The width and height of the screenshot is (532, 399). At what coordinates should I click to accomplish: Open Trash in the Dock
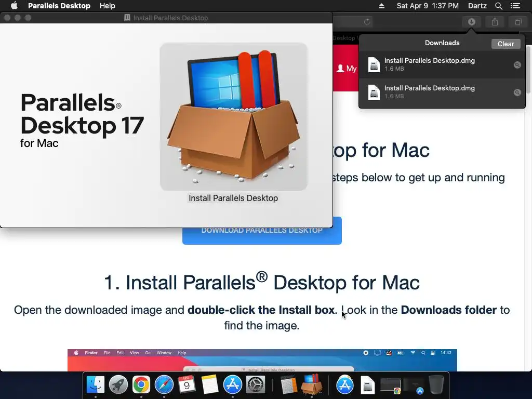click(x=436, y=385)
